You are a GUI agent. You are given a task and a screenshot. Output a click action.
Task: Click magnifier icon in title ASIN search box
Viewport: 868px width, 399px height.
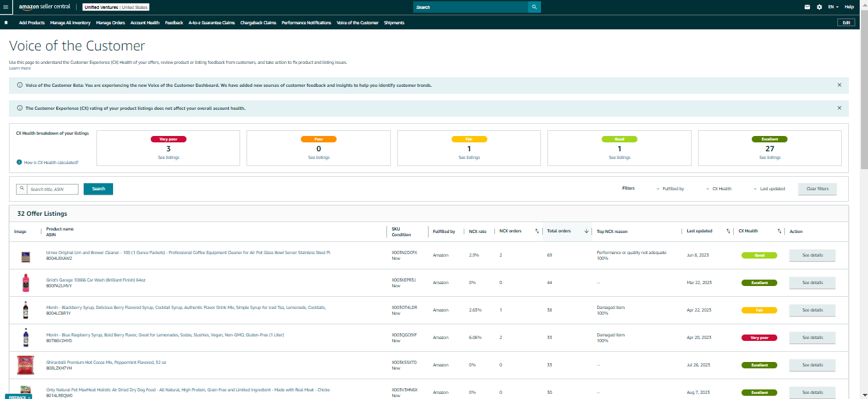[x=22, y=189]
